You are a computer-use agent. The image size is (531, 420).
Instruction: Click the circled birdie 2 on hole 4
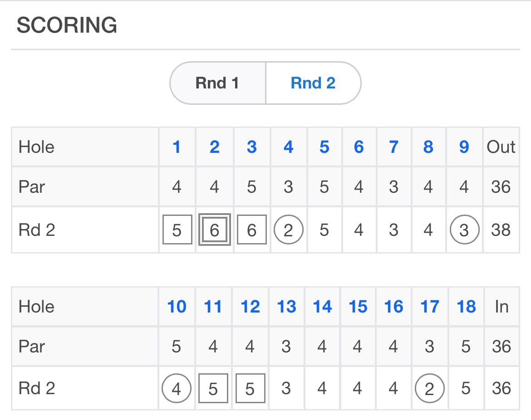(x=288, y=230)
